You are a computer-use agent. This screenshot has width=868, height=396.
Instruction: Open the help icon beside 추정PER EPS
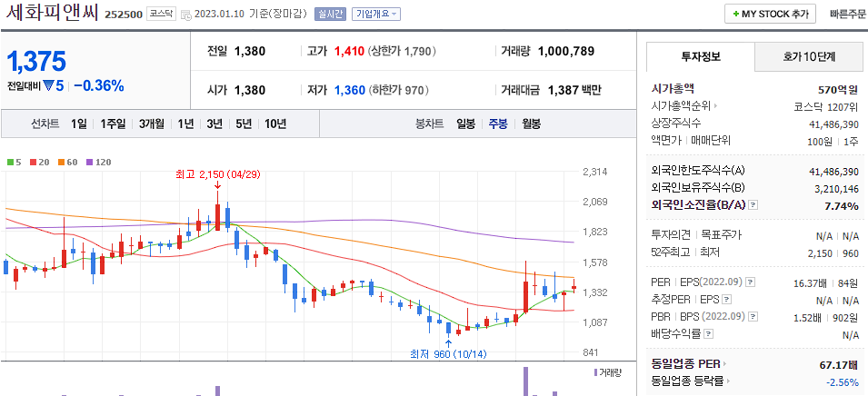tap(727, 300)
